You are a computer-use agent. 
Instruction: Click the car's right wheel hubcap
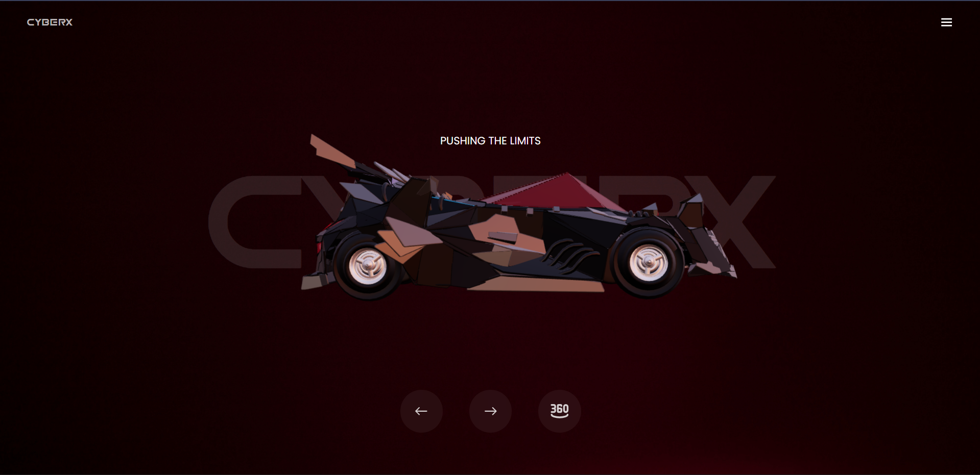point(648,263)
